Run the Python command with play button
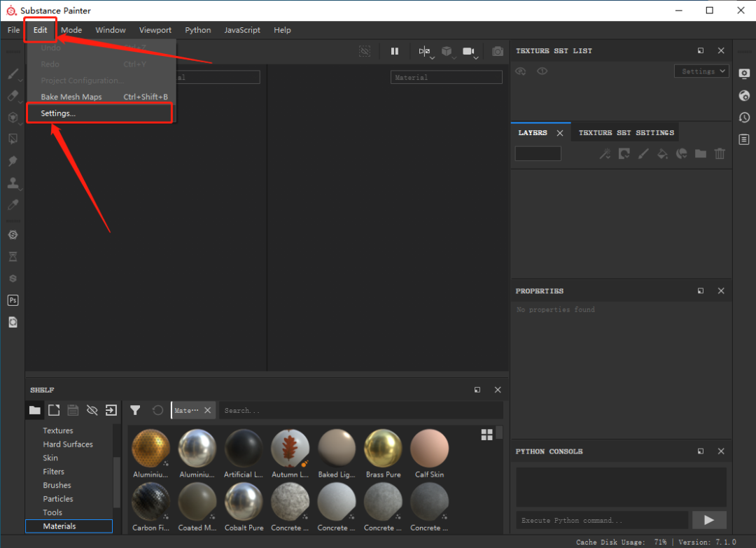Screen dimensions: 756x548 pos(709,520)
